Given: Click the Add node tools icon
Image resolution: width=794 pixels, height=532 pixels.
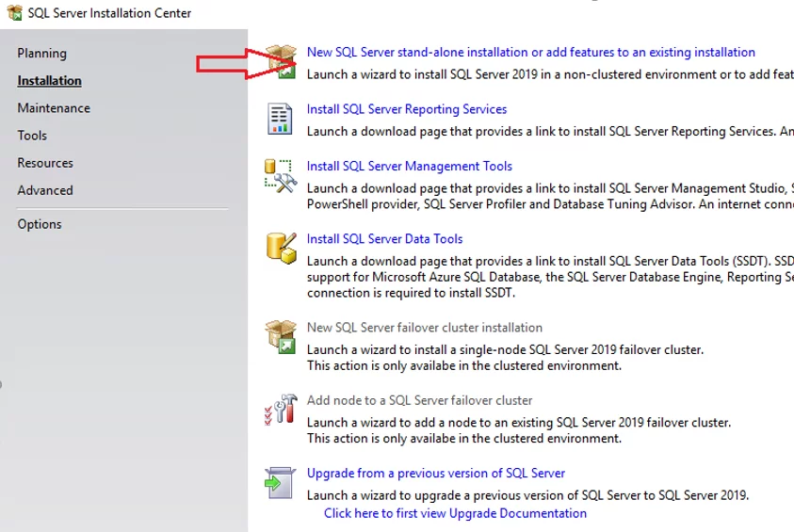Looking at the screenshot, I should click(281, 410).
